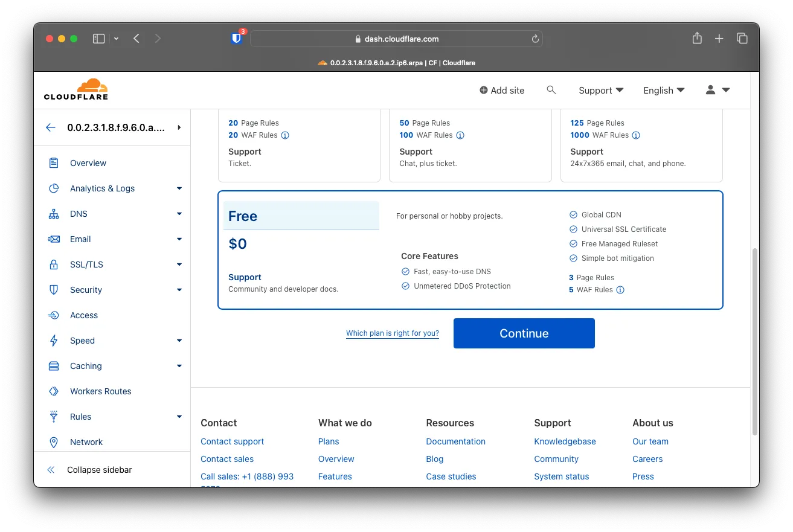Open Community footer link
793x532 pixels.
[556, 459]
